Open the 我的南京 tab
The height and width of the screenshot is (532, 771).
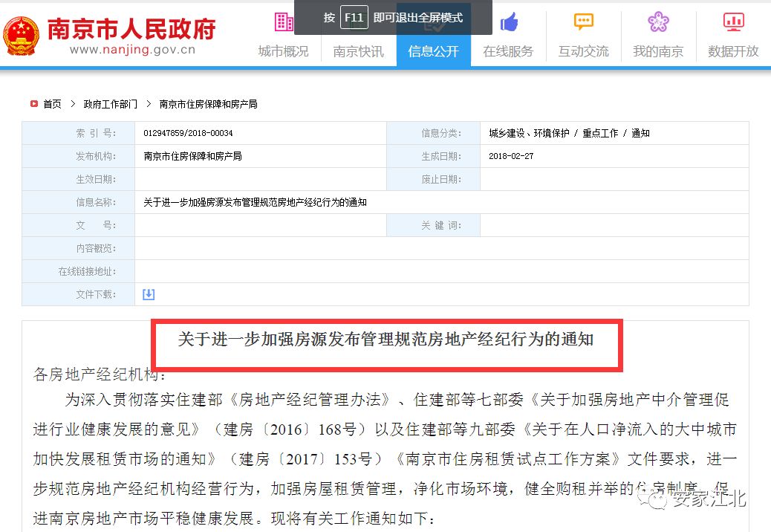[x=658, y=51]
